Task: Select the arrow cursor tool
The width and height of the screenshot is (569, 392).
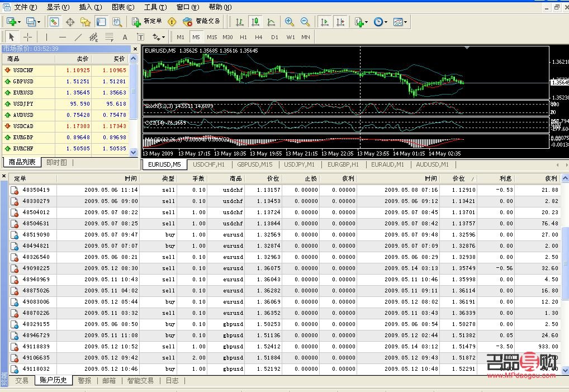Action: (12, 37)
